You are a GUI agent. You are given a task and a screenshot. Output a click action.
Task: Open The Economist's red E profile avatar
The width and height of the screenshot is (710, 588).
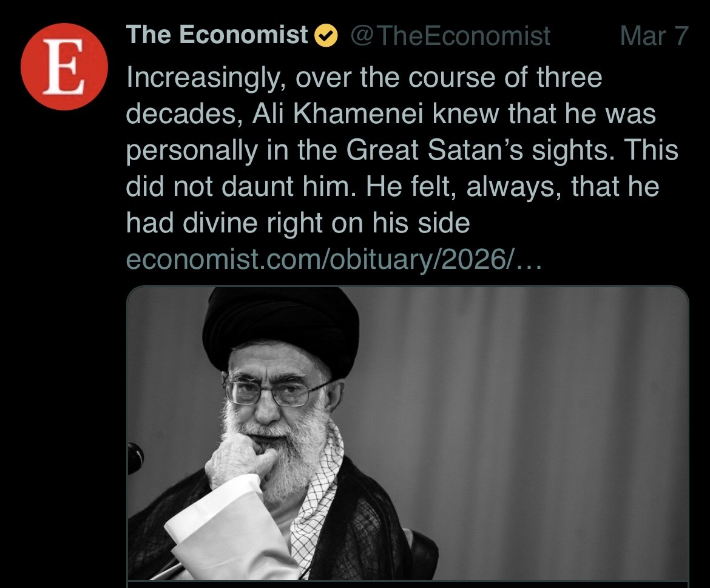[64, 66]
